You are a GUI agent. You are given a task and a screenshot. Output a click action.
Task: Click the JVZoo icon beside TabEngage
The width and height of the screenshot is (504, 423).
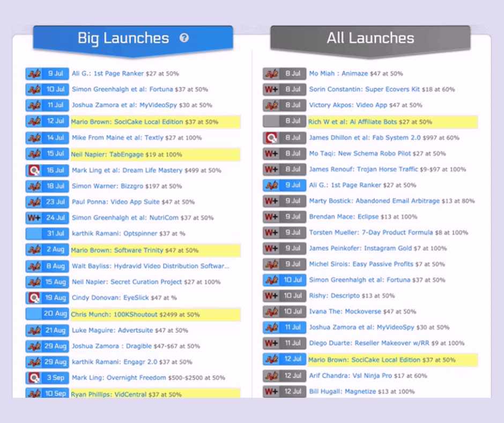[x=34, y=154]
